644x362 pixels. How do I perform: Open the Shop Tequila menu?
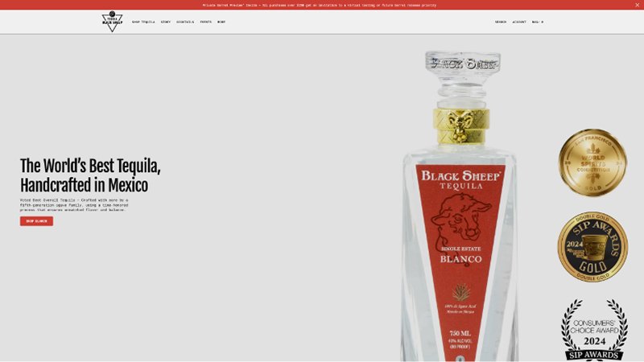143,22
